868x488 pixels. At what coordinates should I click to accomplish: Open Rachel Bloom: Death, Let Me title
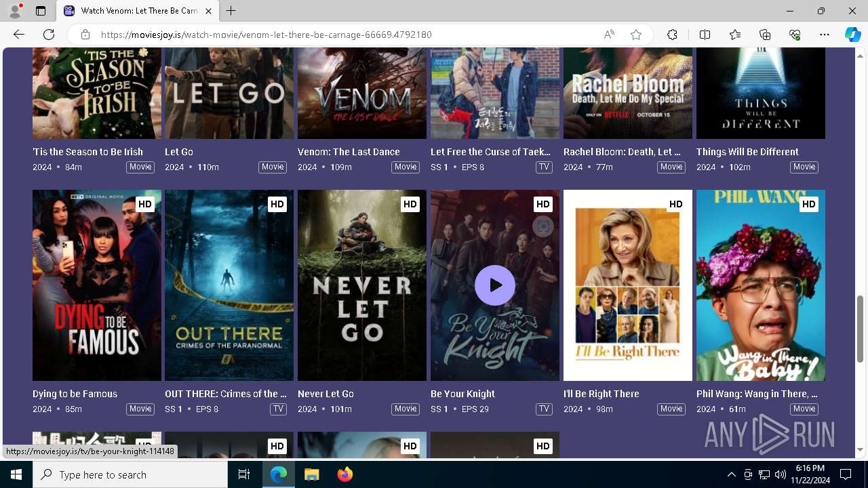pos(622,152)
